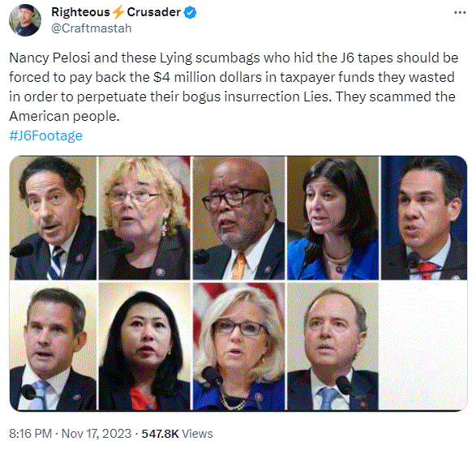This screenshot has height=450, width=476.
Task: Open the Righteous Crusader display name
Action: (116, 12)
